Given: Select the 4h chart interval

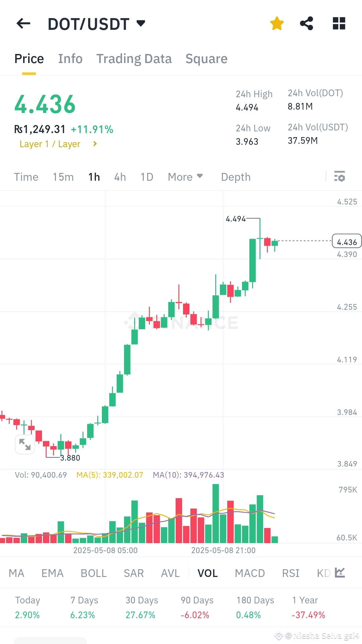Looking at the screenshot, I should pyautogui.click(x=120, y=177).
